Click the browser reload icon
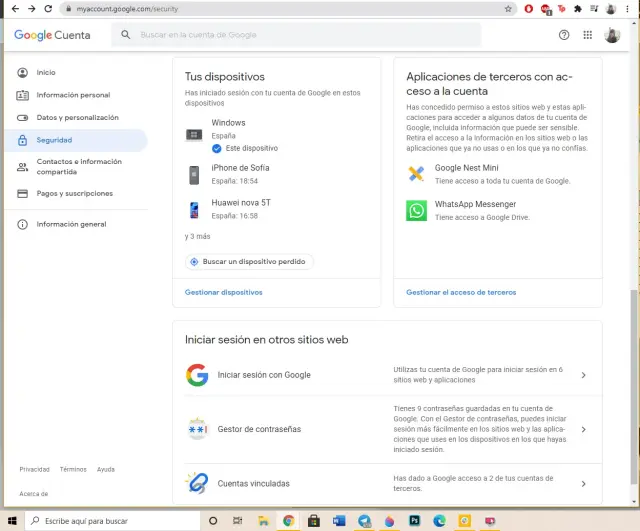Viewport: 640px width, 531px height. click(48, 8)
